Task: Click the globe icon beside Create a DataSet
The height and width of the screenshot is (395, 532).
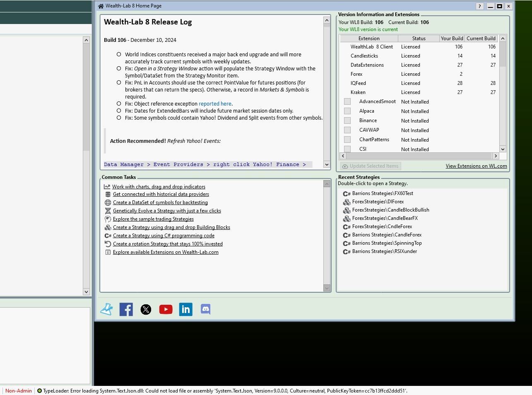Action: pos(108,202)
